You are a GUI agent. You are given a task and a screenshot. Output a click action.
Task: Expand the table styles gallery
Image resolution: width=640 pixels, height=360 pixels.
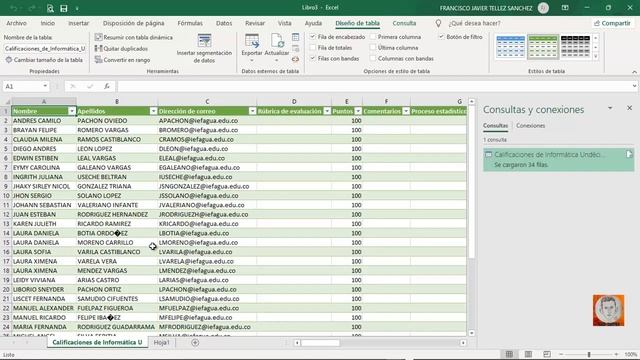[596, 57]
